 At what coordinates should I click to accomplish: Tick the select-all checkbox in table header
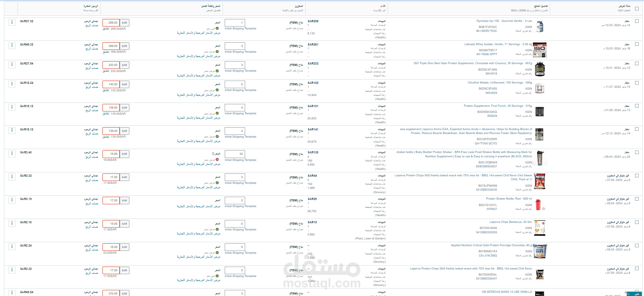click(637, 9)
